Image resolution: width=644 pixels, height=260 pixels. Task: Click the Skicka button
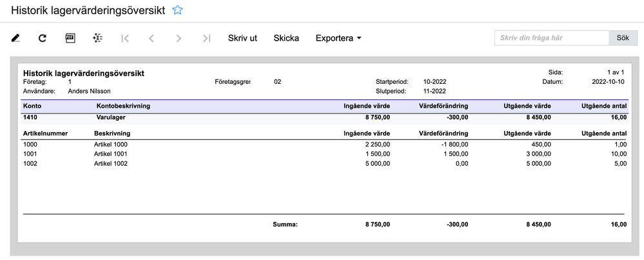[x=286, y=38]
